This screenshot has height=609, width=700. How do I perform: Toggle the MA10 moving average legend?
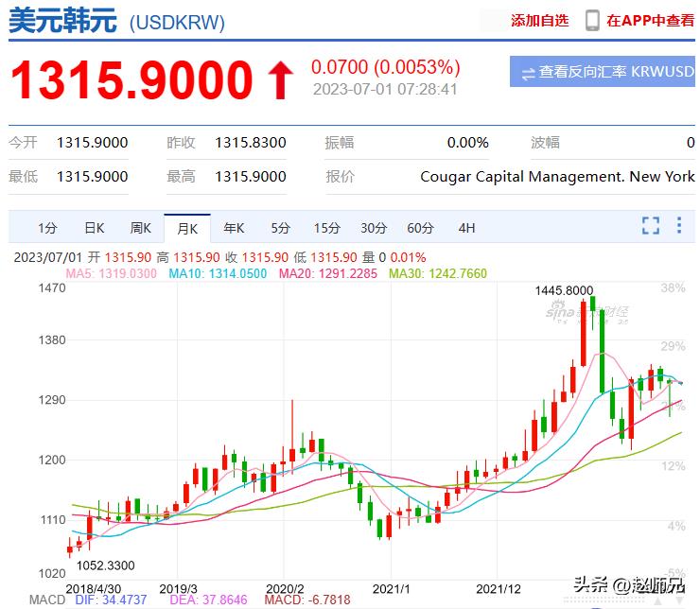point(217,273)
